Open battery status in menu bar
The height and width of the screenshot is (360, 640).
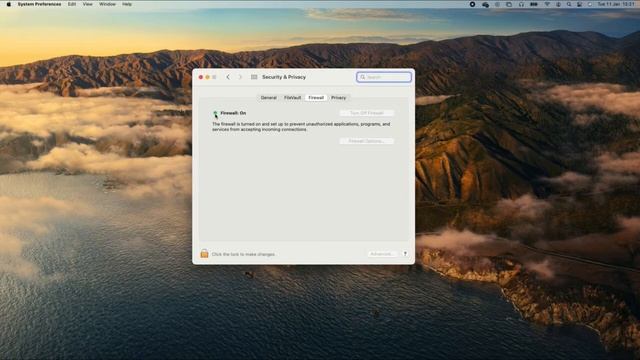coord(533,4)
